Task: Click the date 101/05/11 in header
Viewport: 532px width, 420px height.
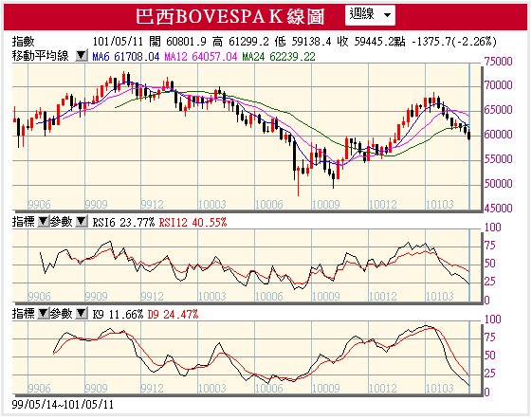Action: tap(118, 42)
